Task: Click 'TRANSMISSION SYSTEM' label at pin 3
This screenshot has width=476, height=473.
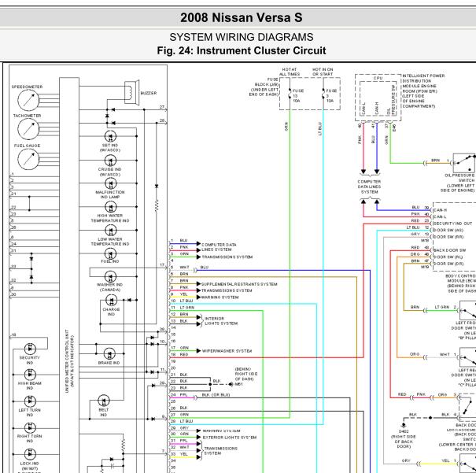Action: pos(227,257)
